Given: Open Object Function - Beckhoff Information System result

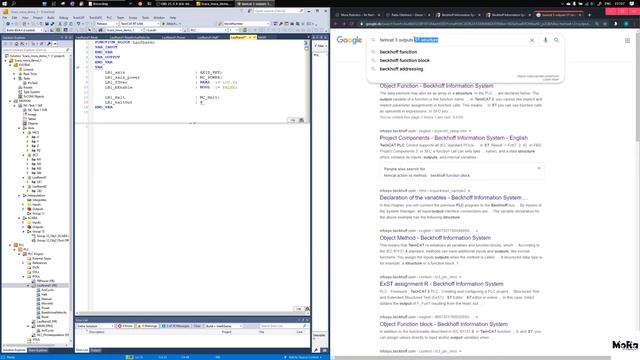Looking at the screenshot, I should click(436, 86).
